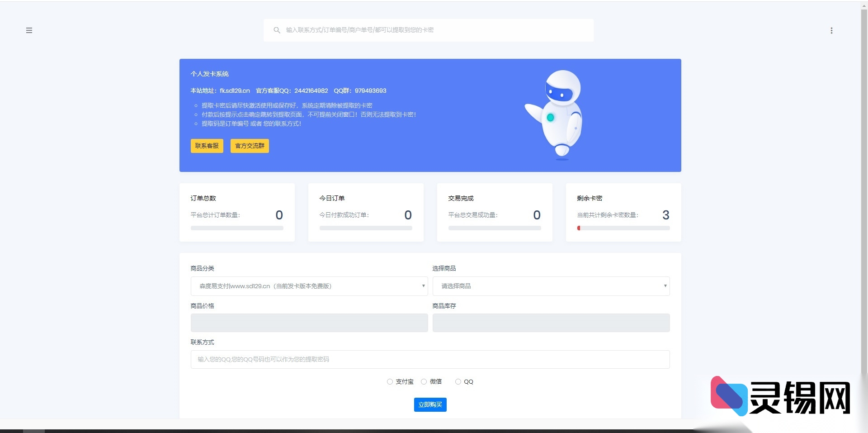Select the 支付宝 payment option

pyautogui.click(x=390, y=381)
